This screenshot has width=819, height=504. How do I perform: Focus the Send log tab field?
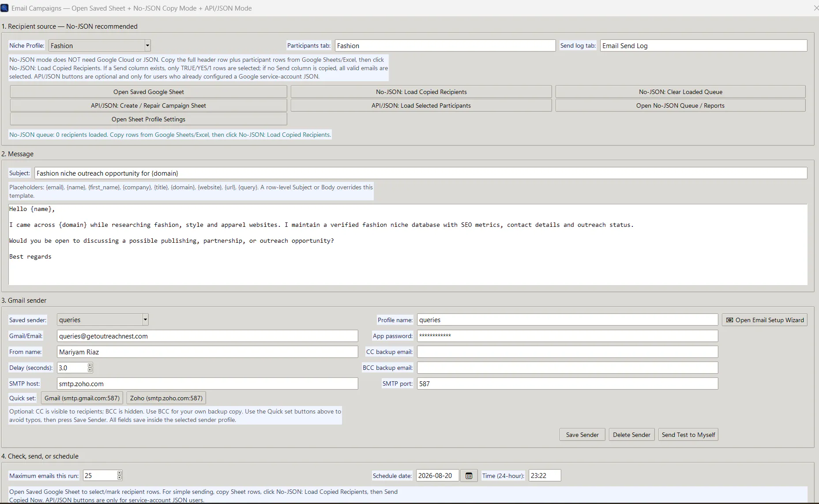point(704,45)
